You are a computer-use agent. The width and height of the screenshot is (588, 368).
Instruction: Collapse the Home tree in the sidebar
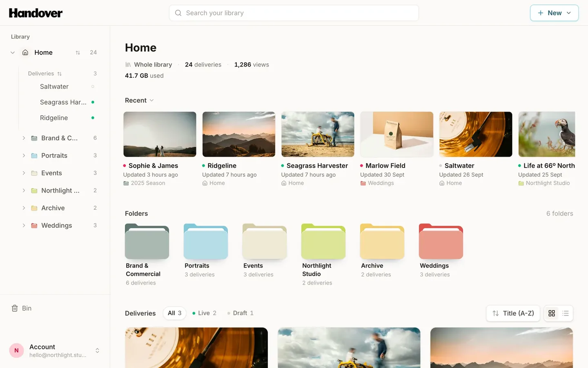[13, 52]
